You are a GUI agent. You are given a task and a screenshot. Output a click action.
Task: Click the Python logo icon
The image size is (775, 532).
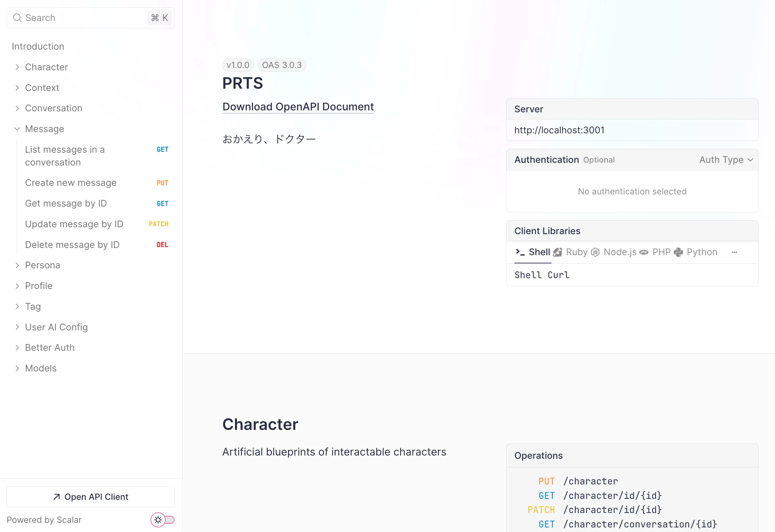click(678, 252)
